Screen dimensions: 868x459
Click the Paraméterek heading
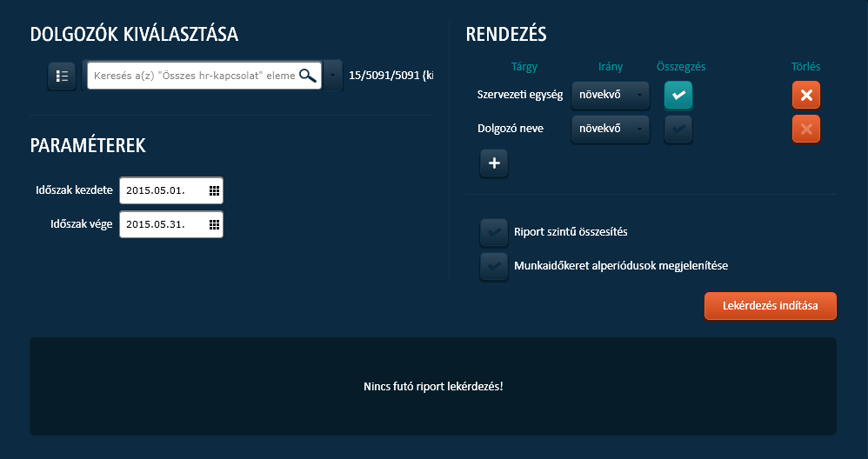click(x=88, y=145)
